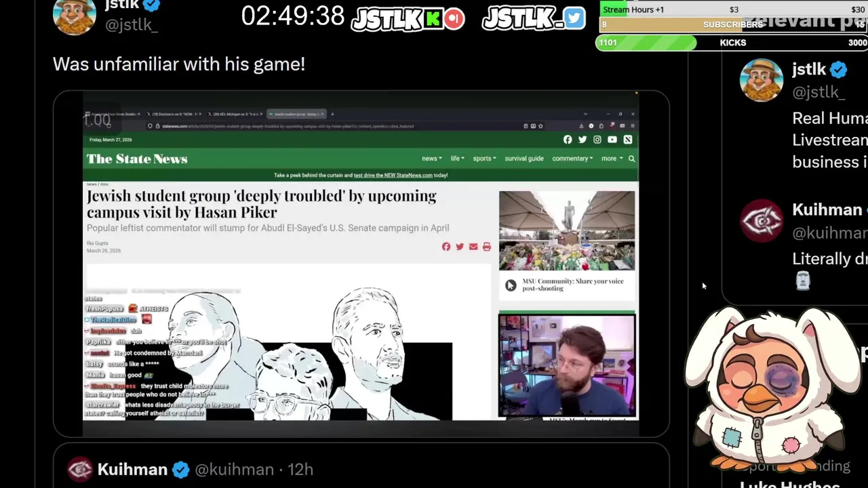
Task: Click author name Ria Gupta
Action: pyautogui.click(x=97, y=243)
